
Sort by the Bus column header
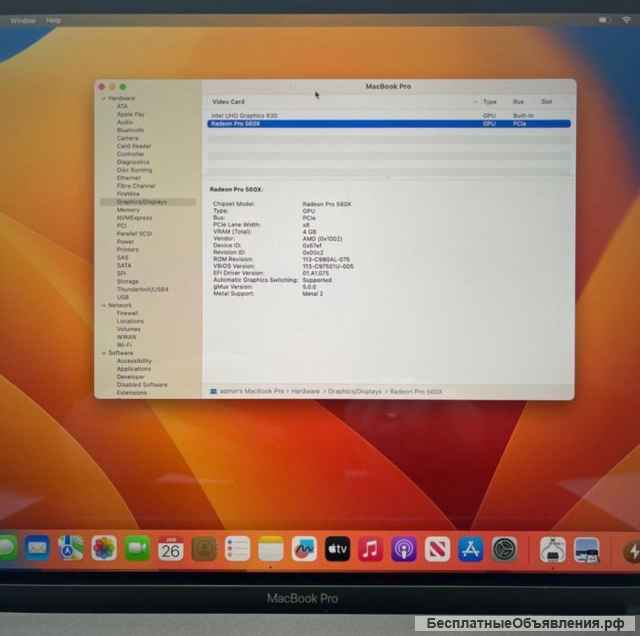pos(518,102)
